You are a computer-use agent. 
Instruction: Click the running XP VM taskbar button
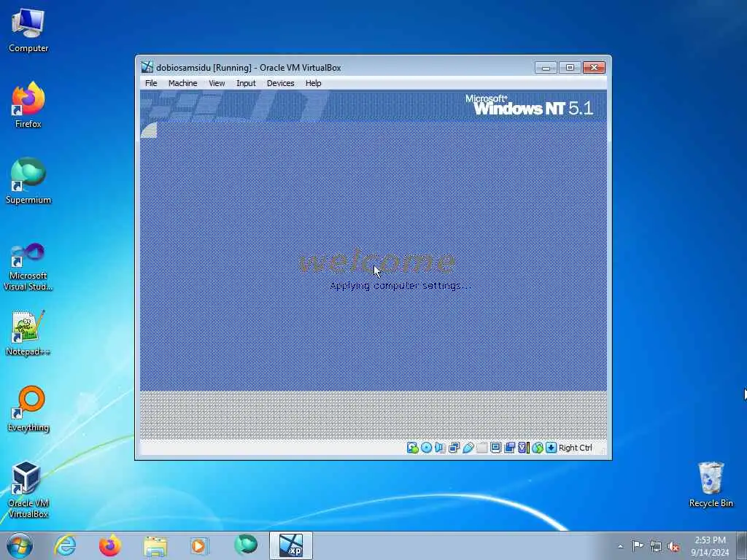tap(291, 545)
